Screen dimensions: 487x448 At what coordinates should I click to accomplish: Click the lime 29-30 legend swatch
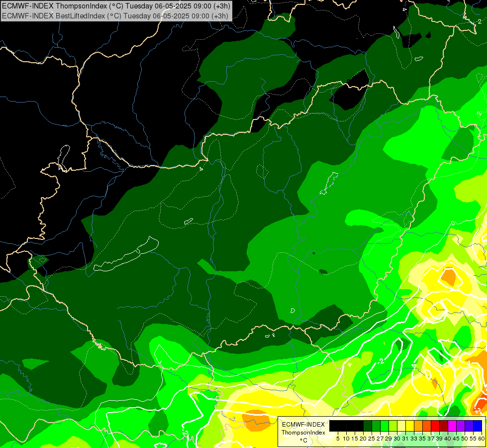point(393,426)
